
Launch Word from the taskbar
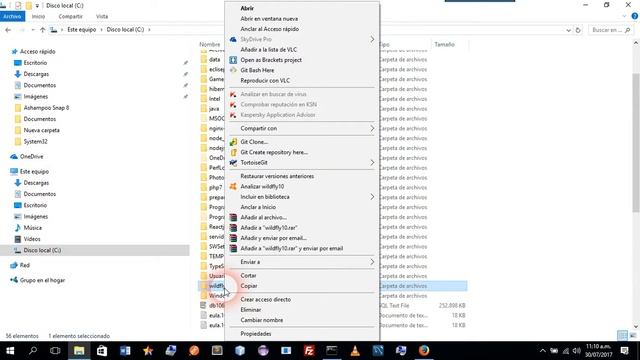tap(125, 351)
